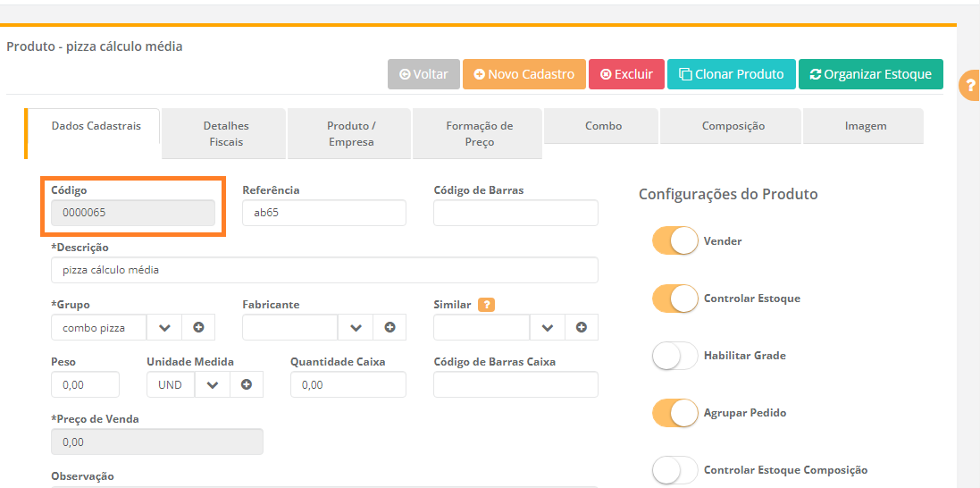
Task: Disable the Vender toggle
Action: [674, 241]
